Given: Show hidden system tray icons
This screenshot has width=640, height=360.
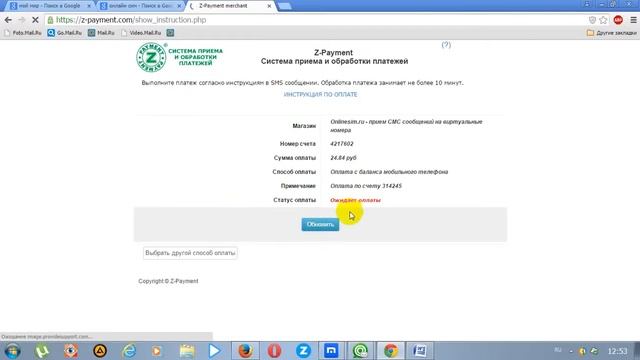Looking at the screenshot, I should pos(571,351).
